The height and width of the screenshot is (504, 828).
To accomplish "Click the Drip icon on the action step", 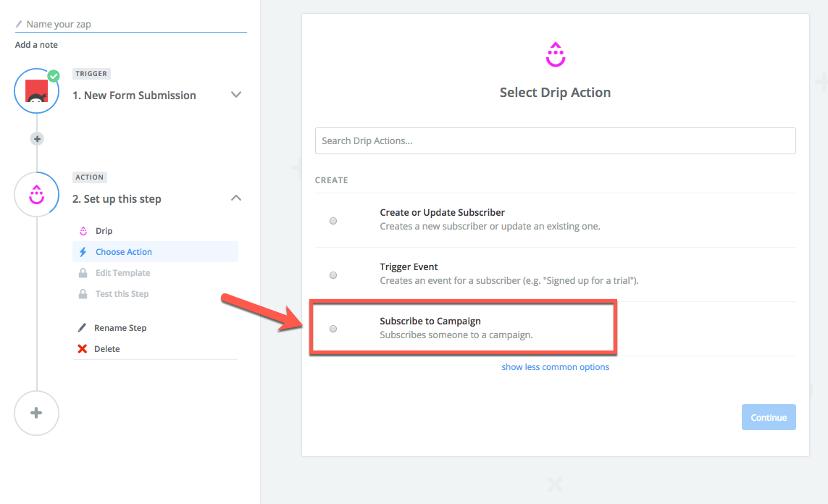I will click(36, 194).
